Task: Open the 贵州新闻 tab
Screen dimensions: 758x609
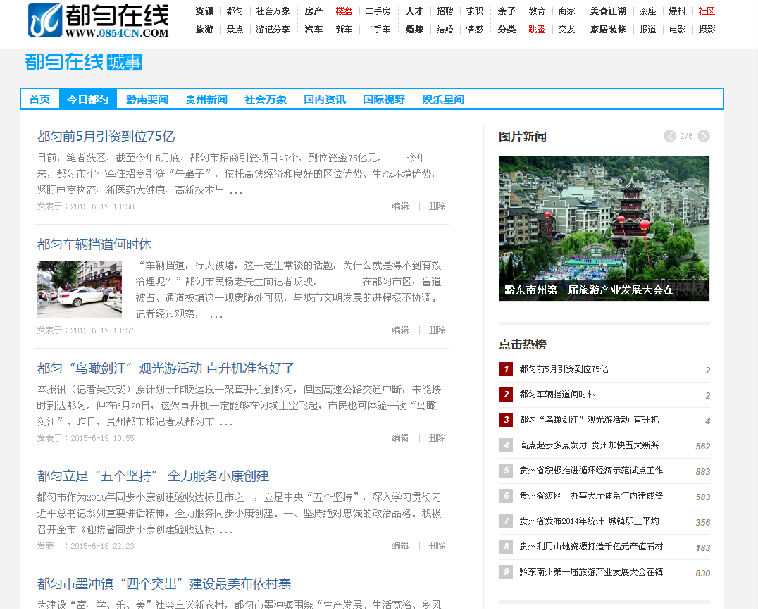Action: click(206, 100)
